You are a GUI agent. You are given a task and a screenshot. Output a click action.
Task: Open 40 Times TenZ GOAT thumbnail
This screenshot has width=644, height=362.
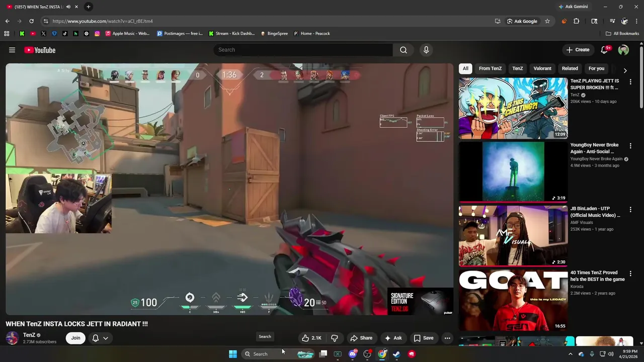pyautogui.click(x=513, y=300)
